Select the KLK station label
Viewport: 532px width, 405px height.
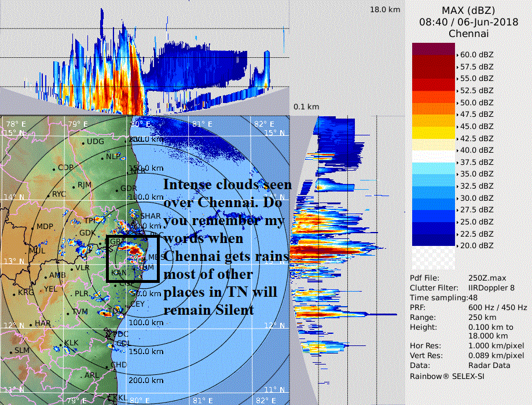click(x=71, y=343)
